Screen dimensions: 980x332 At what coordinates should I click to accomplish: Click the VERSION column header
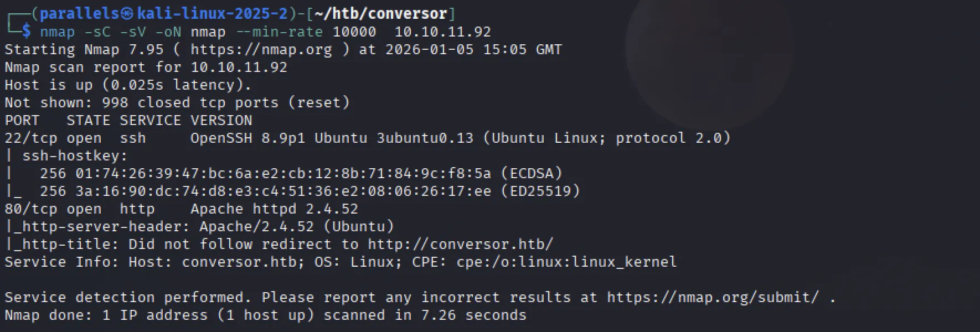(x=221, y=120)
